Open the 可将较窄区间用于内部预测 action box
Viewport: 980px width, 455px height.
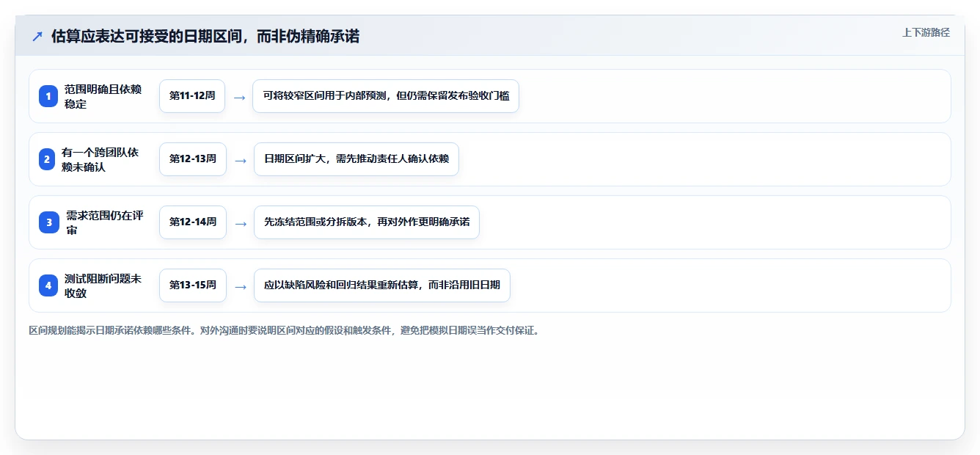point(386,96)
